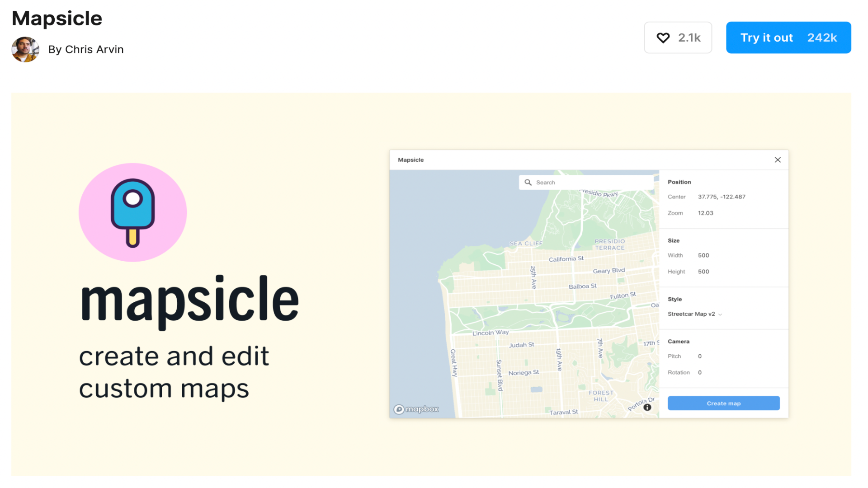The width and height of the screenshot is (868, 488).
Task: Open the By Chris Arvin author link
Action: pyautogui.click(x=86, y=49)
